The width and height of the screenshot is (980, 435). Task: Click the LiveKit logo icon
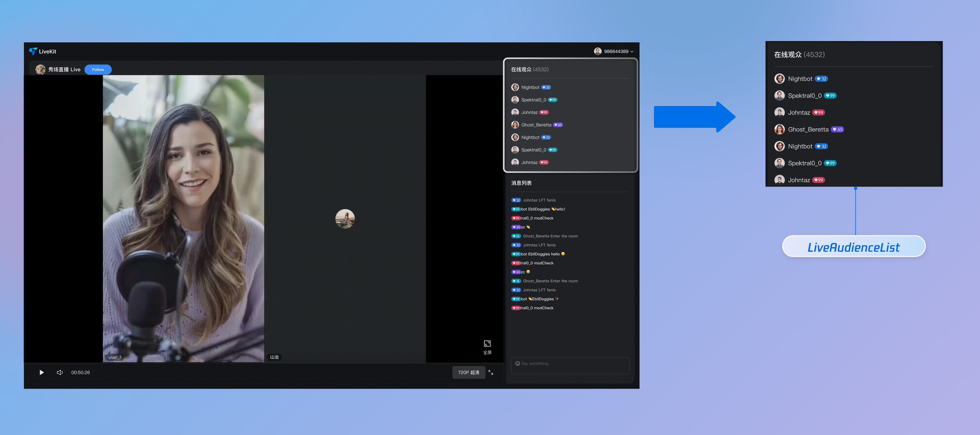[33, 51]
